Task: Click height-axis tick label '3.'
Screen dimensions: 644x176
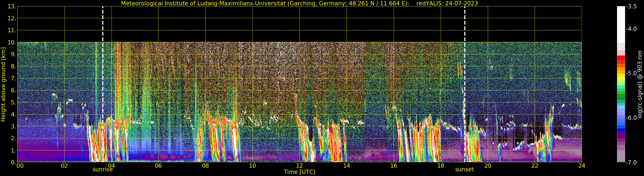Action: click(13, 126)
